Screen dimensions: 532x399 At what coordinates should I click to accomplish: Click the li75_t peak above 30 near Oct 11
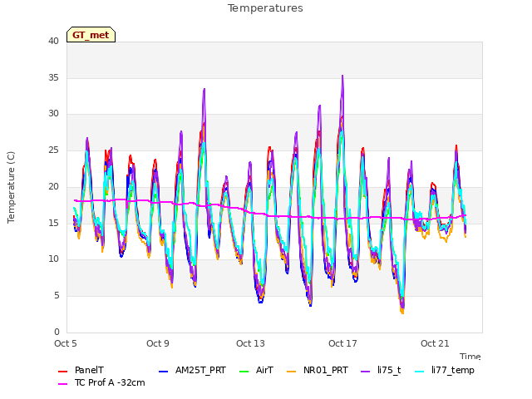[204, 89]
